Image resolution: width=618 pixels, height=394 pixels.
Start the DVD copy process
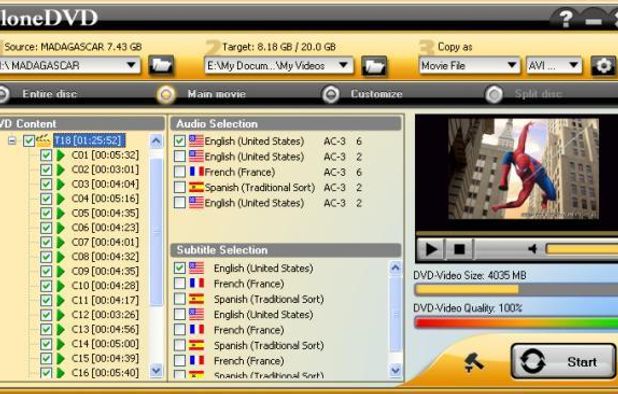coord(563,361)
